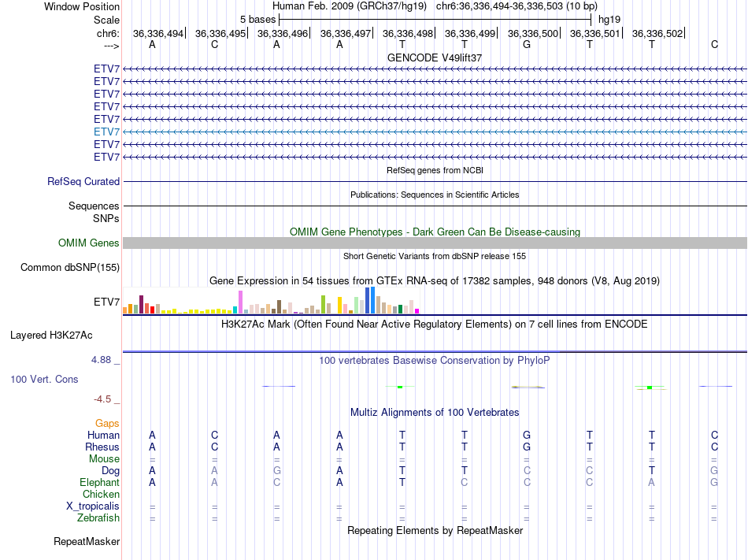Select the Elephant alignment row label

click(99, 482)
